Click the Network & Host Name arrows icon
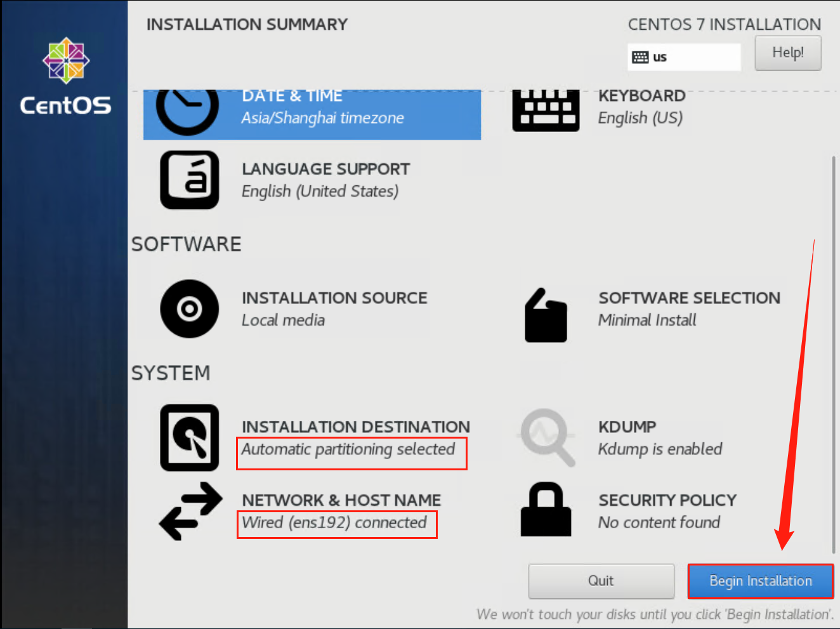 (x=190, y=511)
